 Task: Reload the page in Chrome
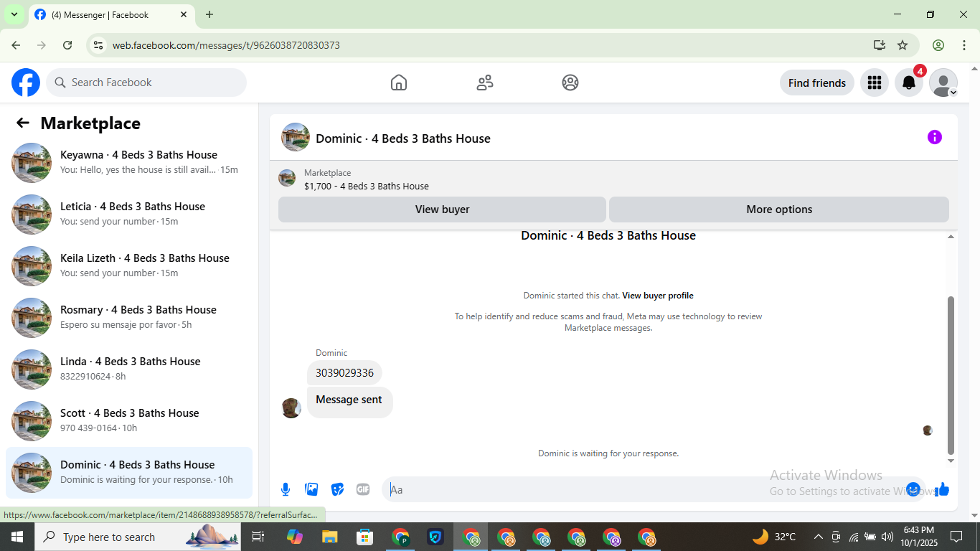coord(67,45)
